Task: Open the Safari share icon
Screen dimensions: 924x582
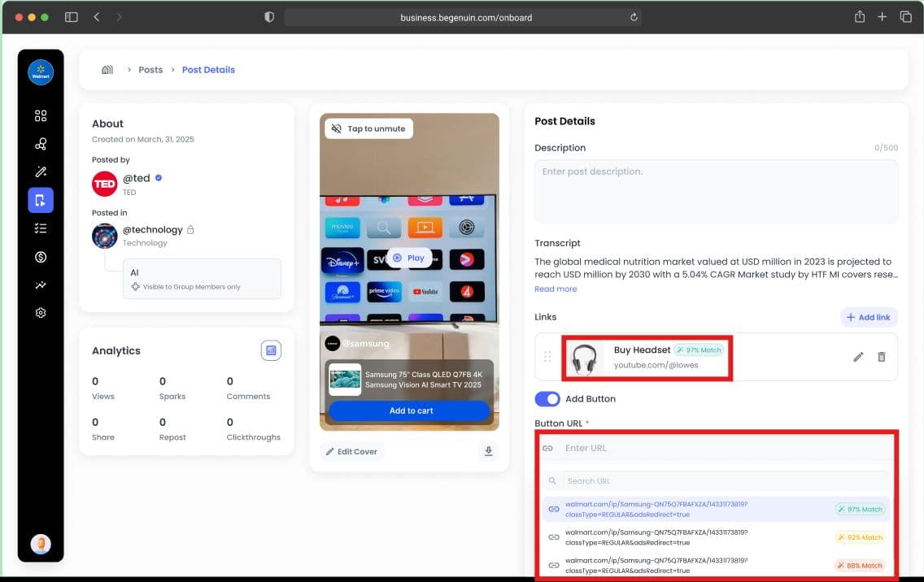Action: [859, 16]
